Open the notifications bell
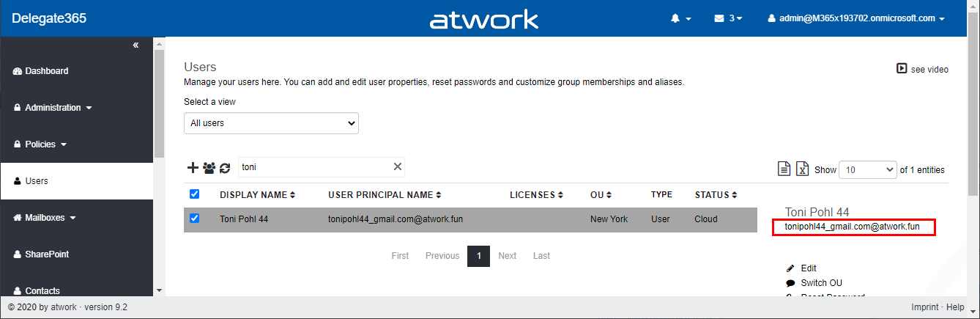 (680, 18)
